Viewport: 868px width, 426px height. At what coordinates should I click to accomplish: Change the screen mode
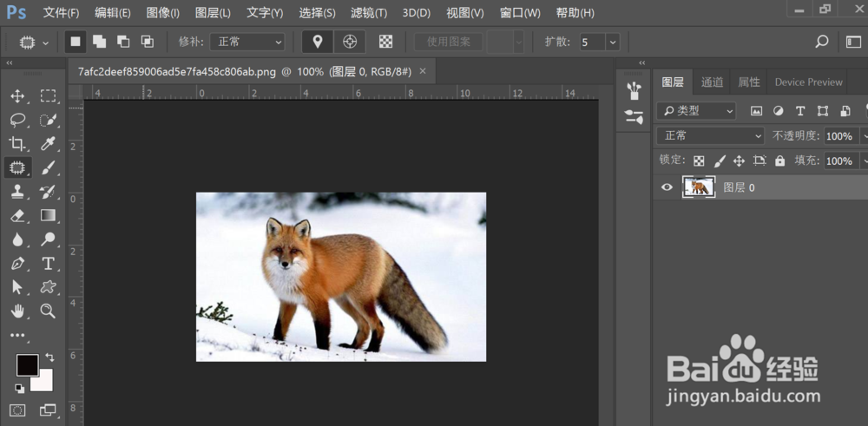[x=48, y=410]
